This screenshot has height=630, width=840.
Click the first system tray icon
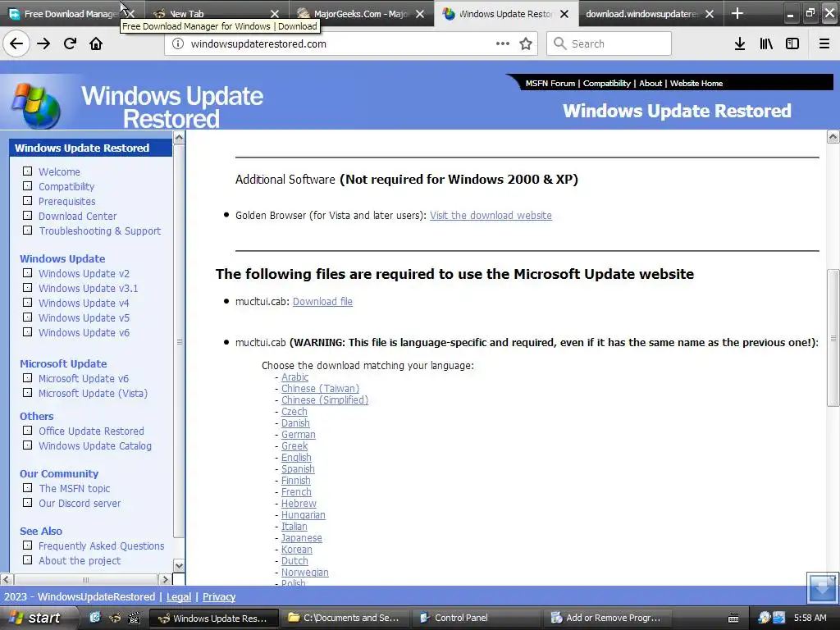[764, 618]
